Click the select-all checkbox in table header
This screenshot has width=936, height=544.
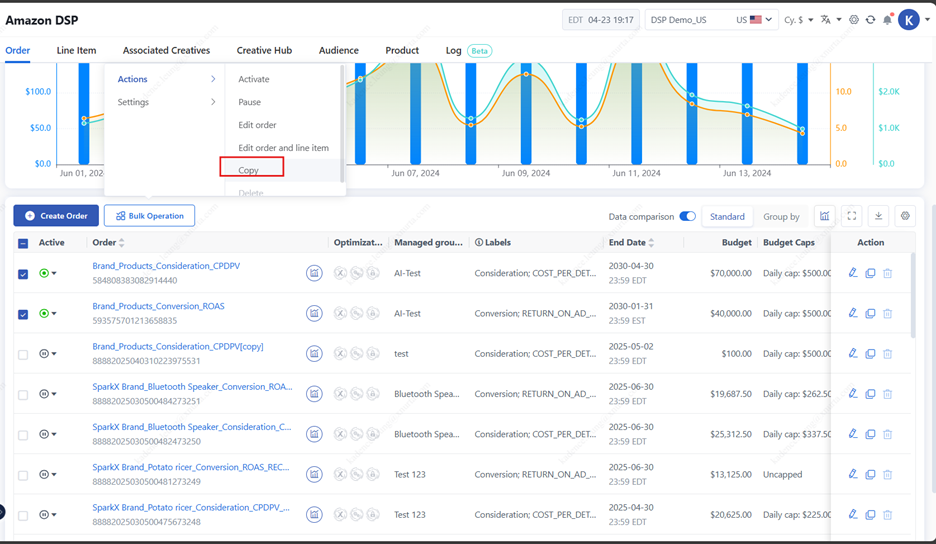[23, 243]
